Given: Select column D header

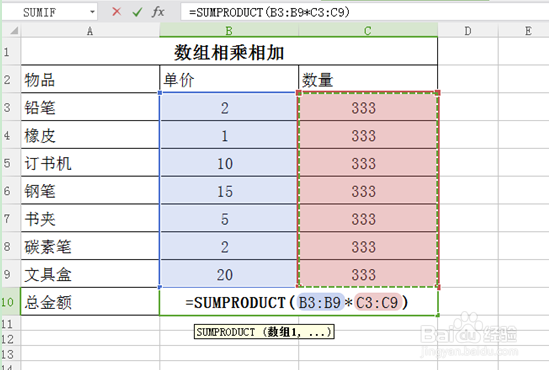Looking at the screenshot, I should [x=468, y=31].
